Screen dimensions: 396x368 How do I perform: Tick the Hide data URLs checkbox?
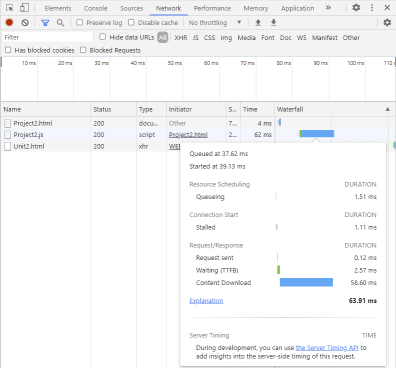[103, 37]
